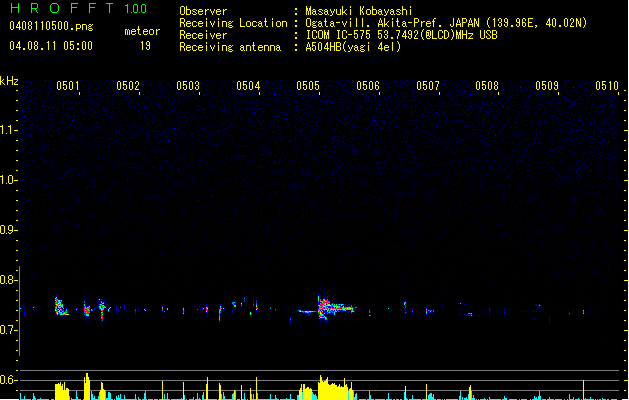Click the date stamp 04.08.11 05:00
The width and height of the screenshot is (629, 400).
51,46
